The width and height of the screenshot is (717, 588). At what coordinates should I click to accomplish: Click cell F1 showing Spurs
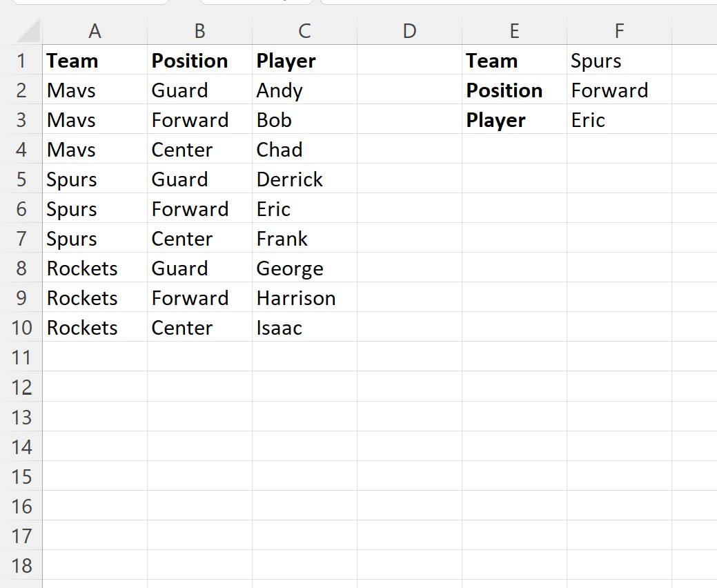619,60
